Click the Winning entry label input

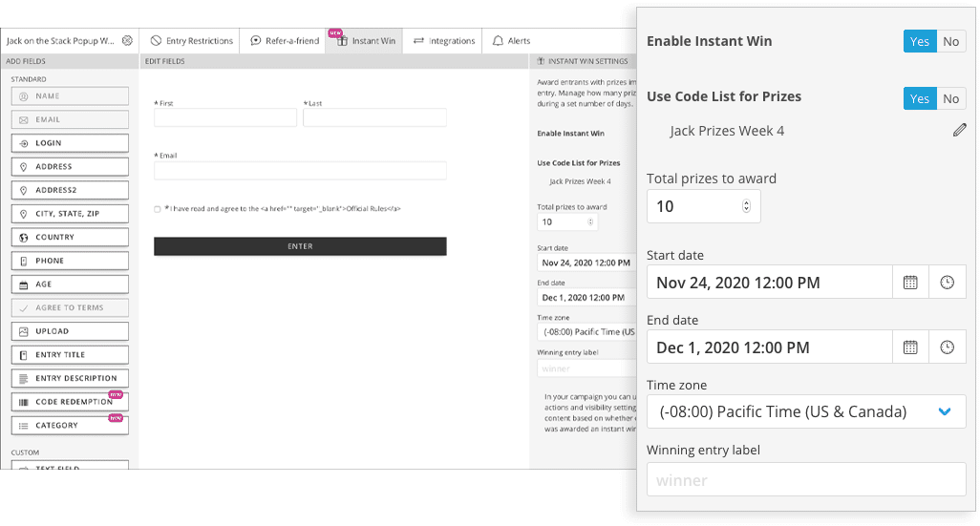click(805, 480)
